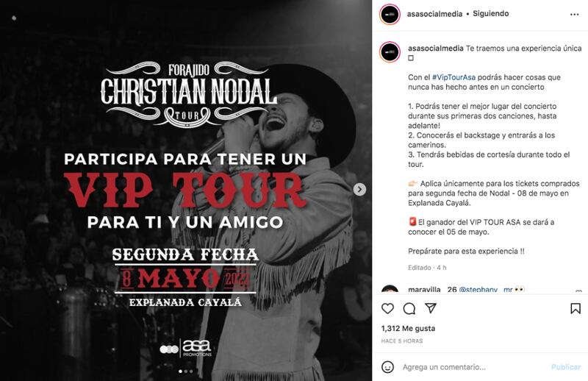
Task: Open emoji picker in comment box
Action: (x=387, y=367)
